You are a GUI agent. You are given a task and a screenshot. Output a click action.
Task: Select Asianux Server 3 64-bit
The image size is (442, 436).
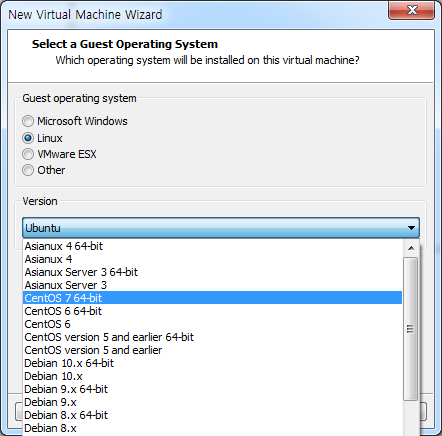212,272
